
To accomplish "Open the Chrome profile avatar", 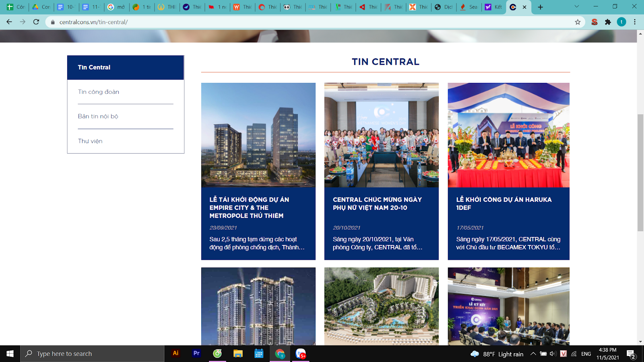I will pos(621,22).
